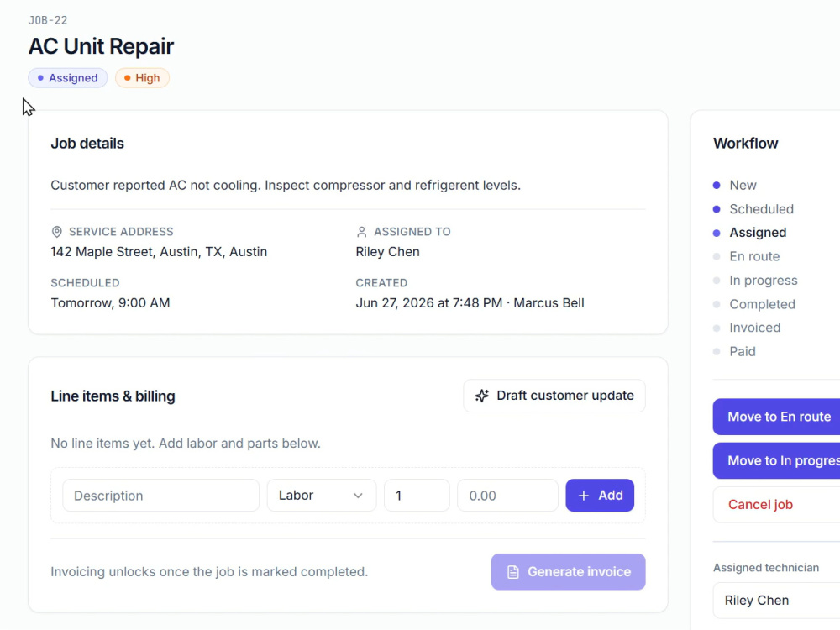Click the High priority badge
The image size is (840, 630).
[143, 78]
